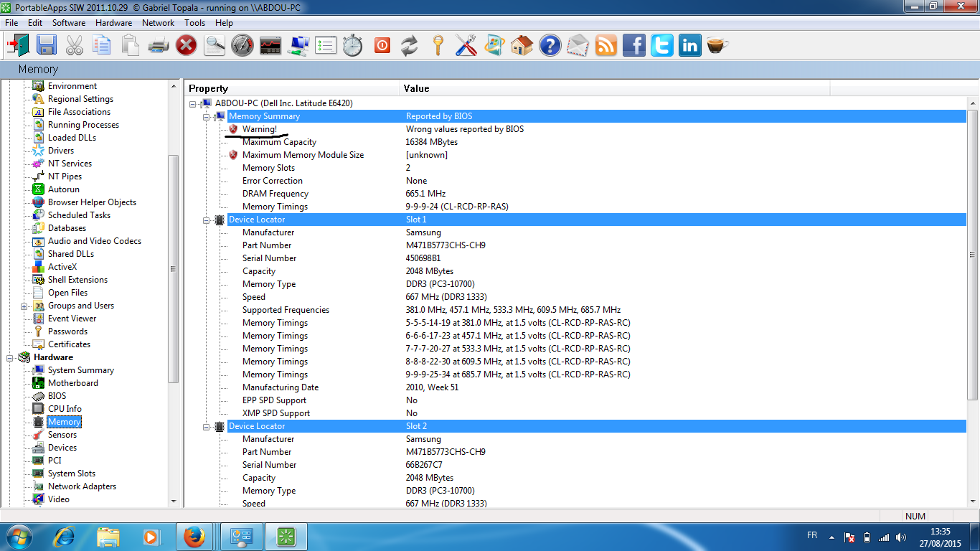Click the Property column header
The image size is (980, 551).
(291, 88)
